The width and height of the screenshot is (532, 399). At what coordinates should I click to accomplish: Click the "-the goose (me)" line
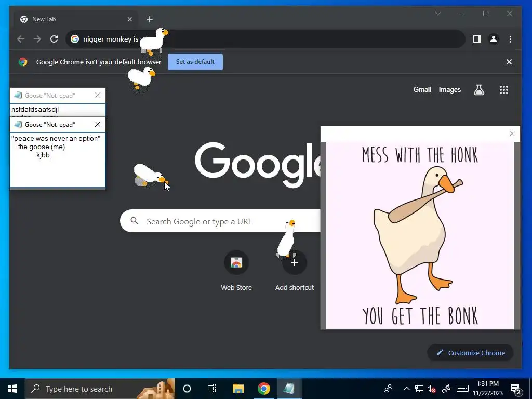41,147
